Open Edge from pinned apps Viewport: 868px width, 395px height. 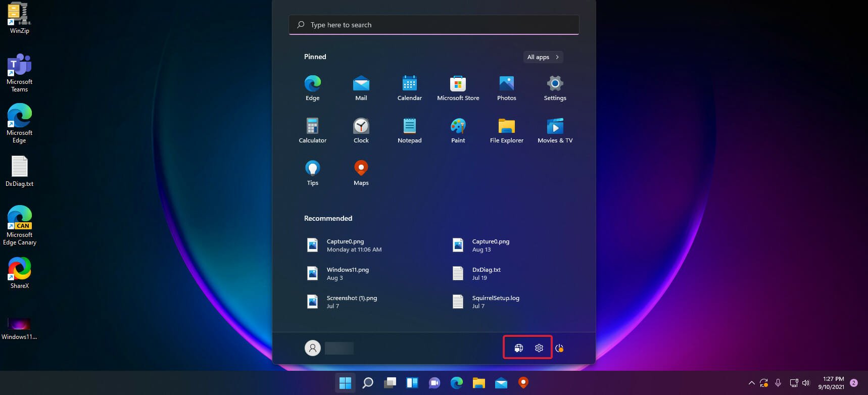tap(312, 88)
